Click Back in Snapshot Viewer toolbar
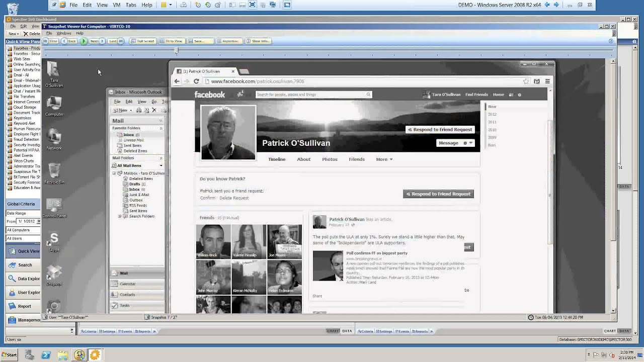The image size is (644, 362). point(69,41)
